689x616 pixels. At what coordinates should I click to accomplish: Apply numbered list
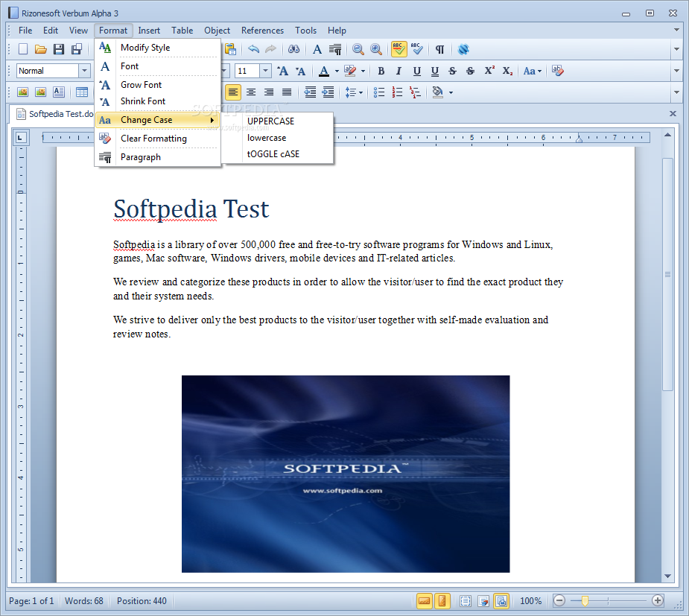397,92
